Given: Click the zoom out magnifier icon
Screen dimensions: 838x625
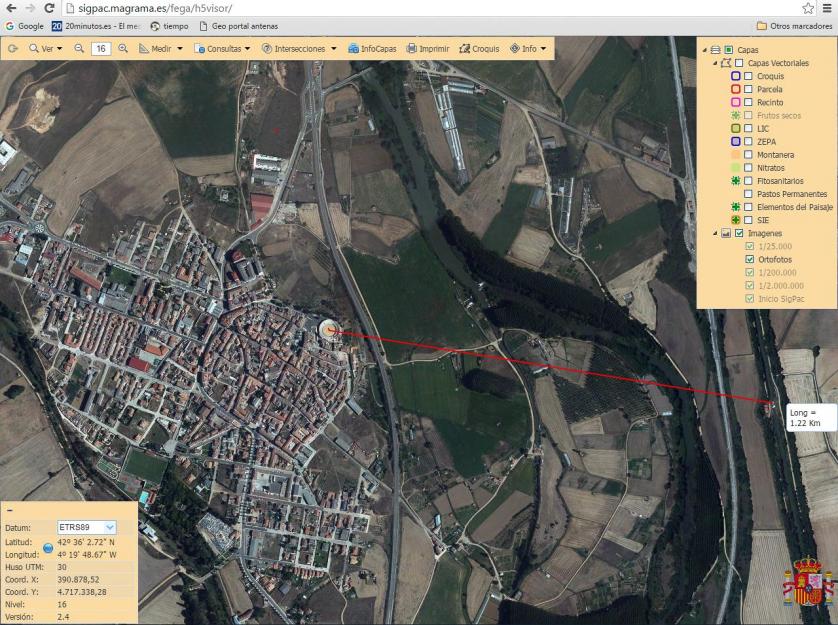Looking at the screenshot, I should 79,48.
